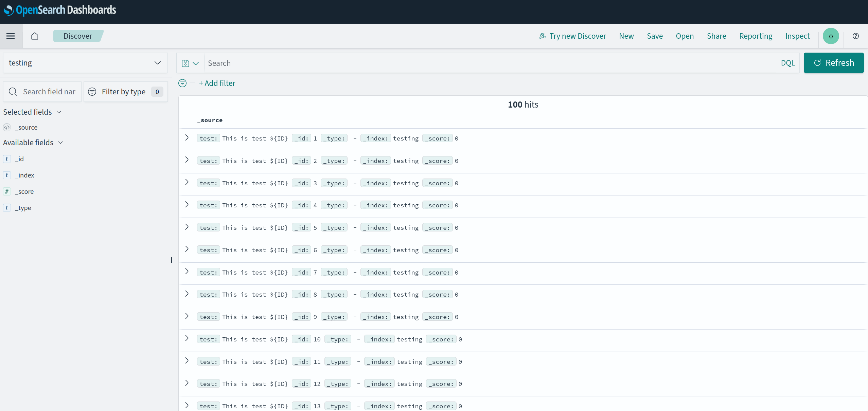Viewport: 868px width, 411px height.
Task: Click the Refresh button
Action: pyautogui.click(x=833, y=63)
